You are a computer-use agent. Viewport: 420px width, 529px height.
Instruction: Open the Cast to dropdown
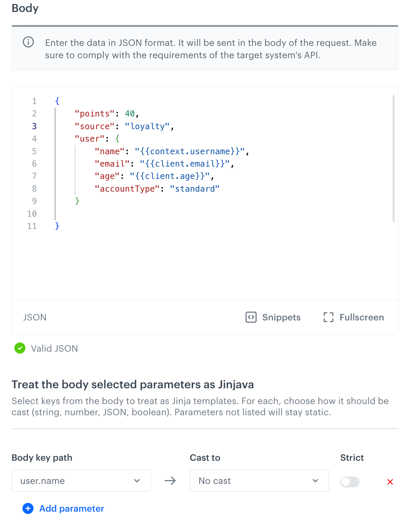click(x=259, y=481)
